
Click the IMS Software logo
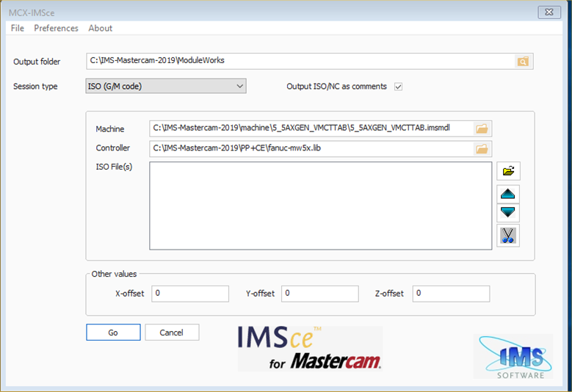(515, 356)
